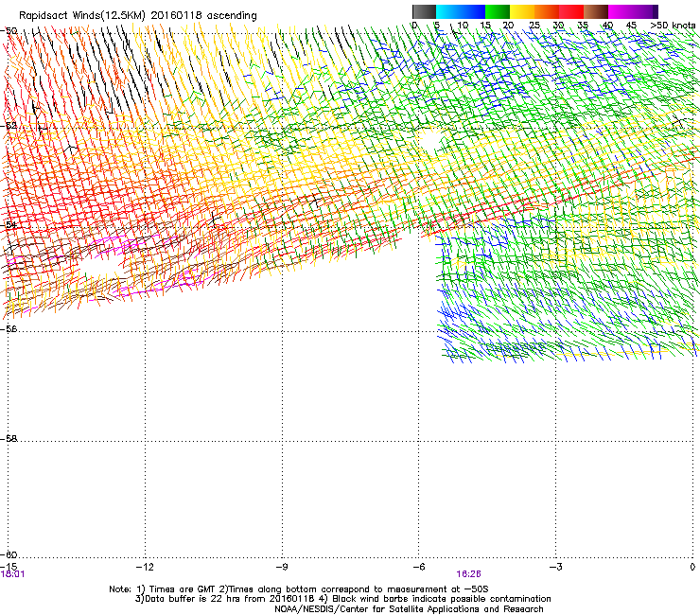Click the '-3' longitude axis label
The height and width of the screenshot is (615, 700).
click(x=555, y=567)
